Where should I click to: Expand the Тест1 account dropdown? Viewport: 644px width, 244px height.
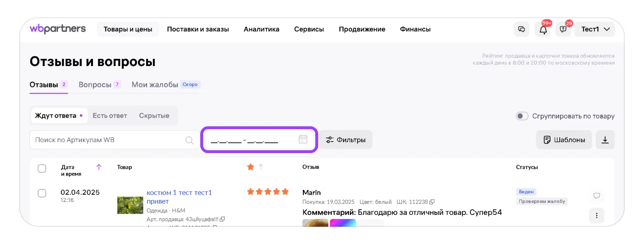pos(595,29)
